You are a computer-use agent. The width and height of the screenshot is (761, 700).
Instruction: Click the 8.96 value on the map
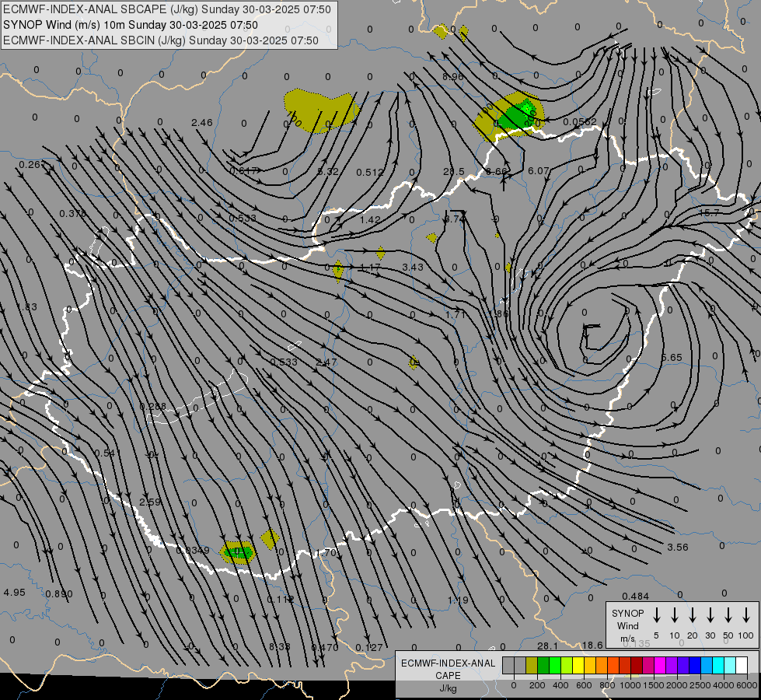click(453, 77)
